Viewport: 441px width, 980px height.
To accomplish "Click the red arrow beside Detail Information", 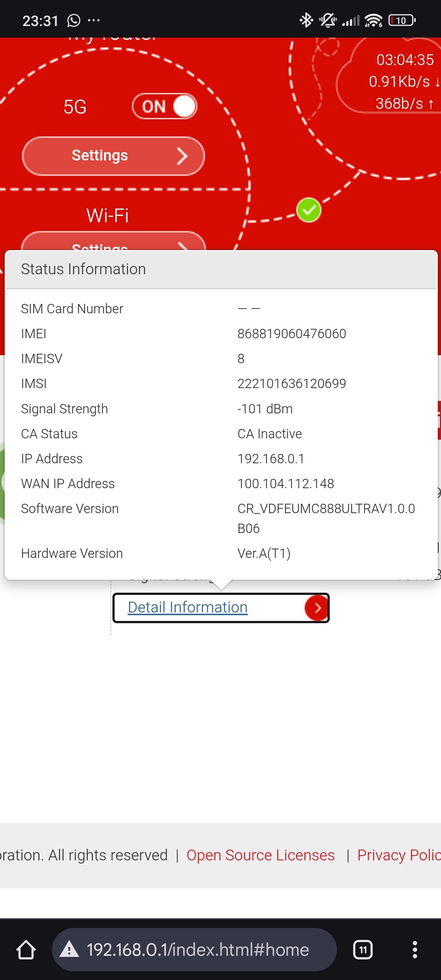I will click(x=317, y=608).
